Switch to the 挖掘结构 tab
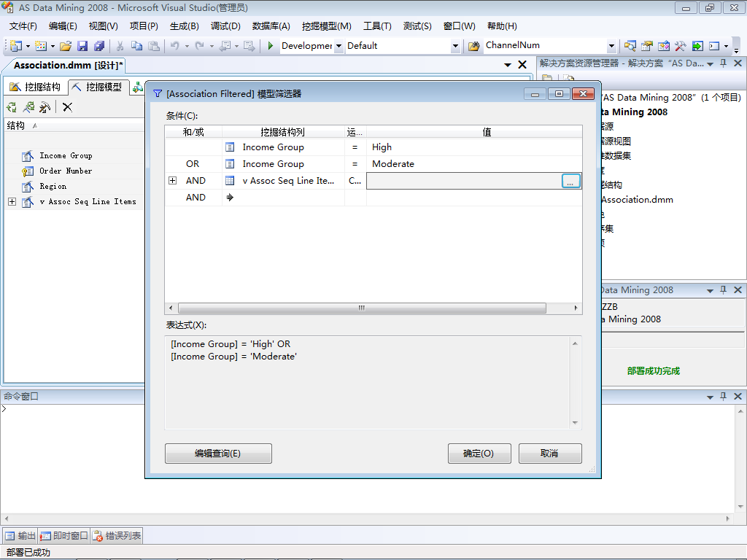 coord(36,87)
